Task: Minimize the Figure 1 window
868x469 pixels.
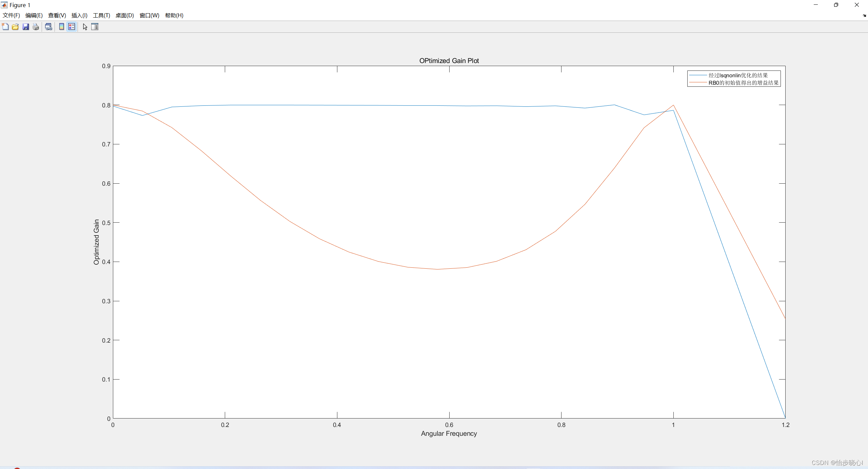Action: (x=816, y=5)
